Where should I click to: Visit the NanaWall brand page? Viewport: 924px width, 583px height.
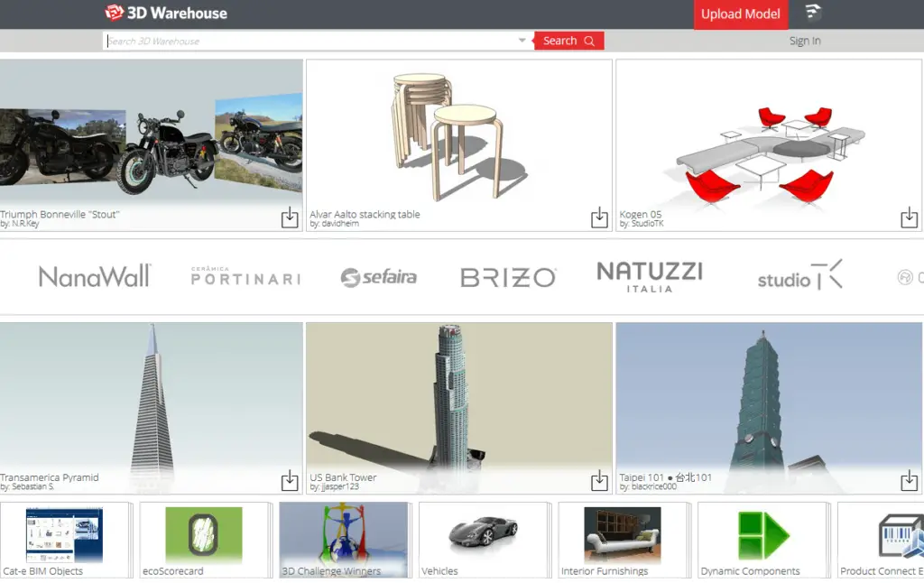94,277
